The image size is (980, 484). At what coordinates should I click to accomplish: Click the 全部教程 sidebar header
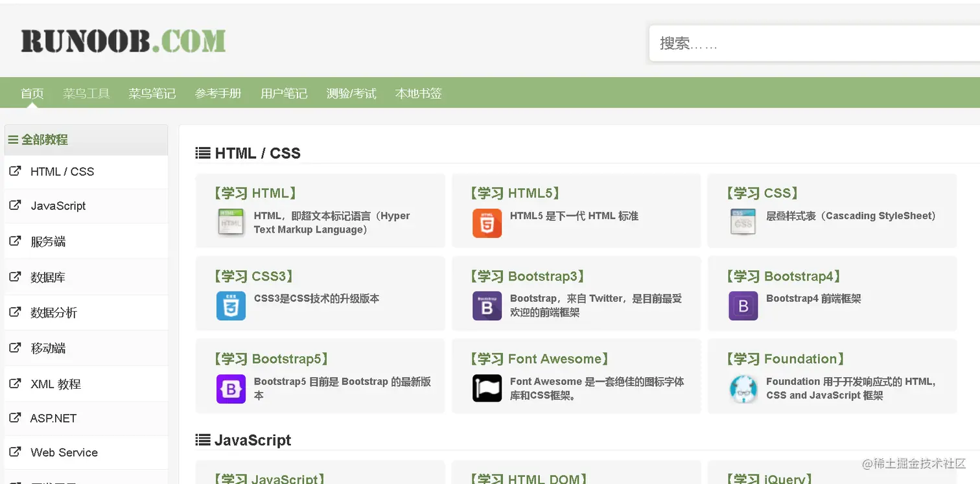coord(86,140)
